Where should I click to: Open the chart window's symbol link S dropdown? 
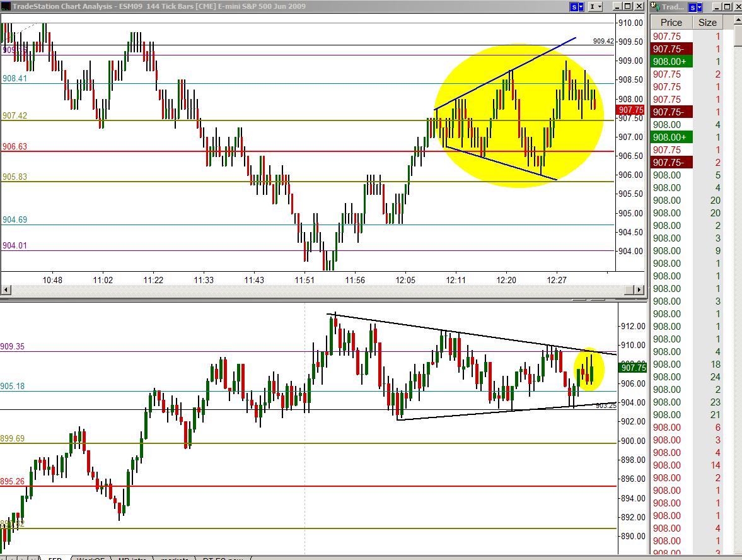pyautogui.click(x=577, y=7)
